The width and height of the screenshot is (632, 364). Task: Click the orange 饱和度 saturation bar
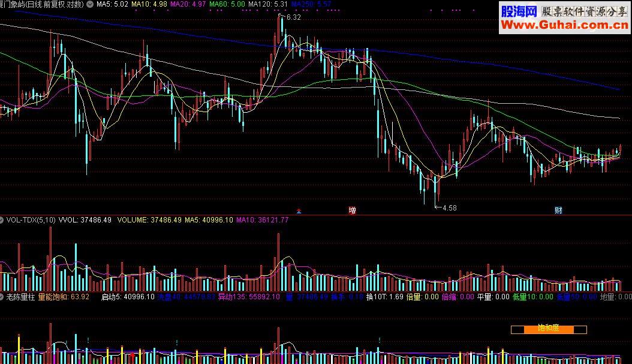coord(549,329)
